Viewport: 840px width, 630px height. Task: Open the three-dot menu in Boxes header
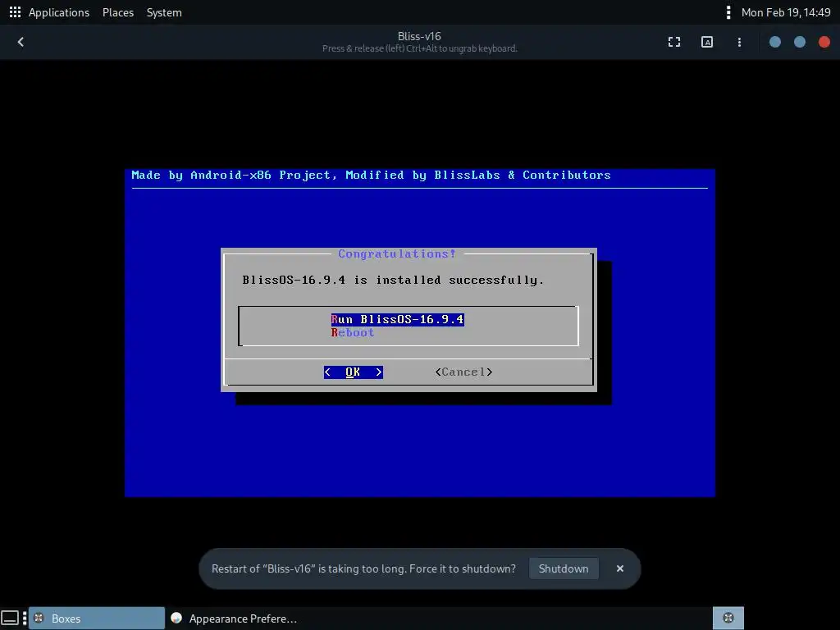tap(739, 42)
